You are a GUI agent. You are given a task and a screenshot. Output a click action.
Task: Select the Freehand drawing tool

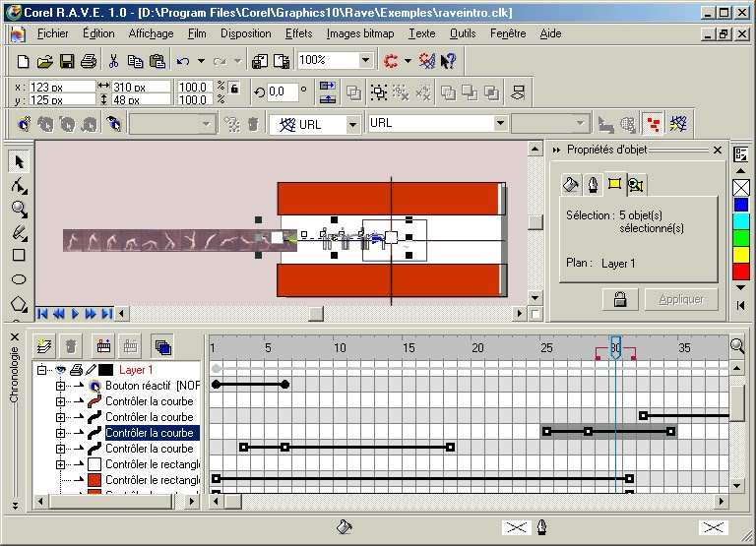19,232
